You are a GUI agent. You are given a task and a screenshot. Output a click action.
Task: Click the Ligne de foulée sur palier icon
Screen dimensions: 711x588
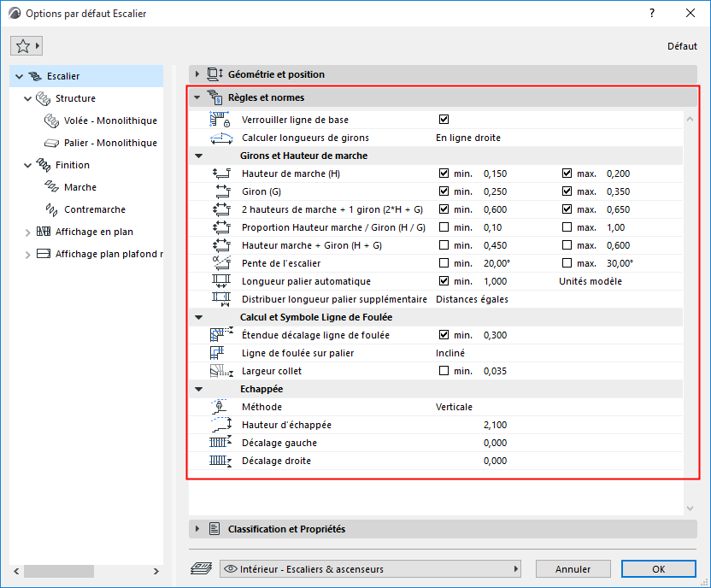point(217,353)
